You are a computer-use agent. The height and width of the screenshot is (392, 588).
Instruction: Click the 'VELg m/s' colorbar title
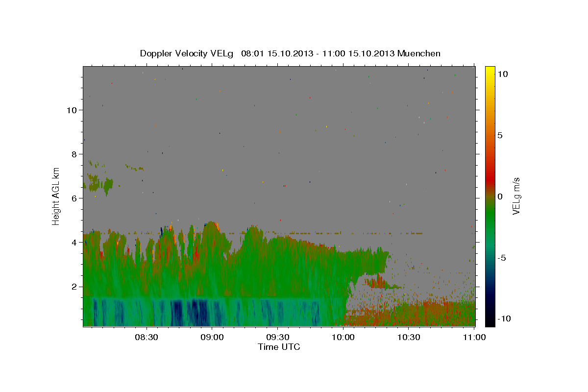pyautogui.click(x=516, y=196)
